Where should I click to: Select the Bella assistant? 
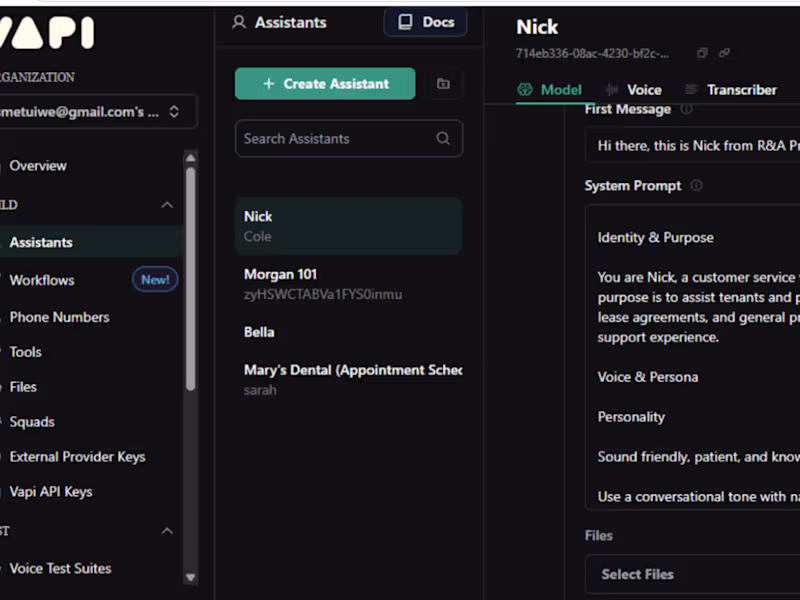tap(348, 332)
